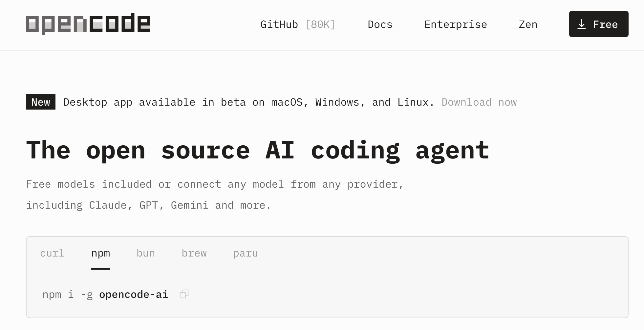Click the 'The open source AI coding agent' heading
The width and height of the screenshot is (644, 330).
[258, 150]
